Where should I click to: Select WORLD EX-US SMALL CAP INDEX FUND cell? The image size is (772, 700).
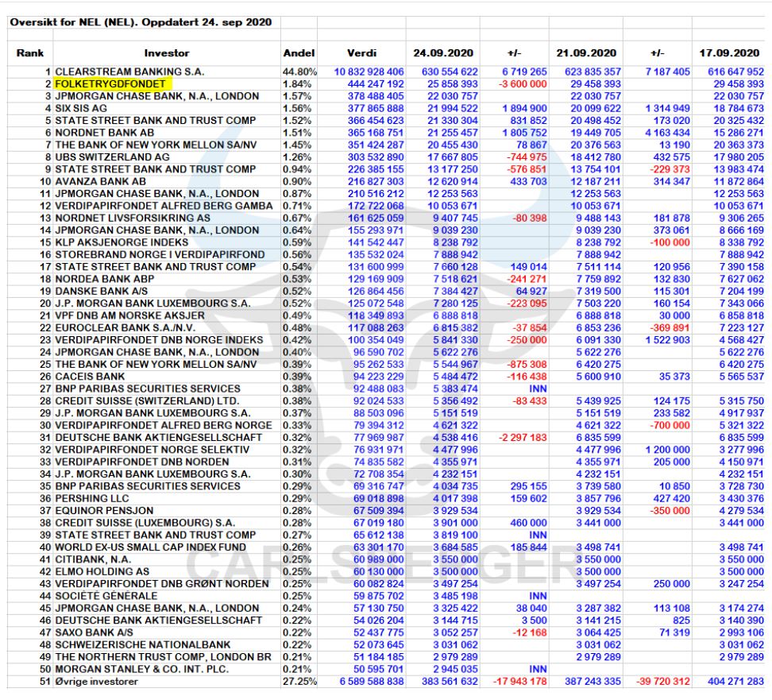pyautogui.click(x=150, y=547)
